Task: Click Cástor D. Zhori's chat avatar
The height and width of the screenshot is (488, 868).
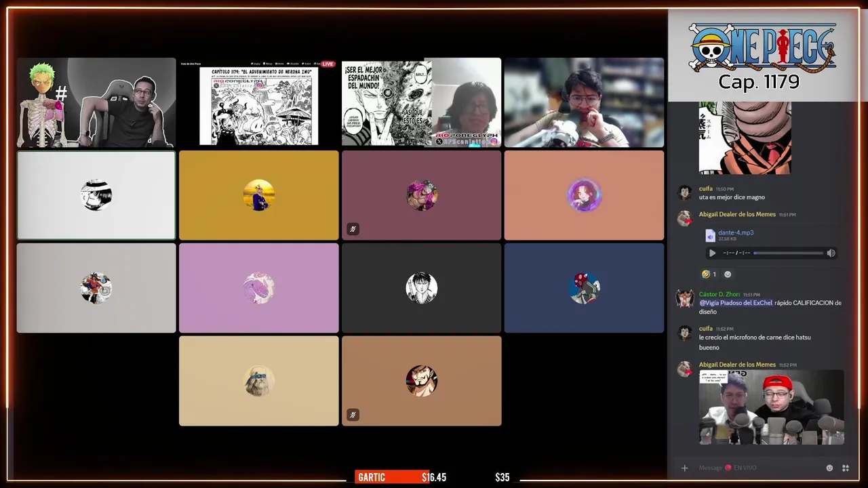Action: (685, 298)
